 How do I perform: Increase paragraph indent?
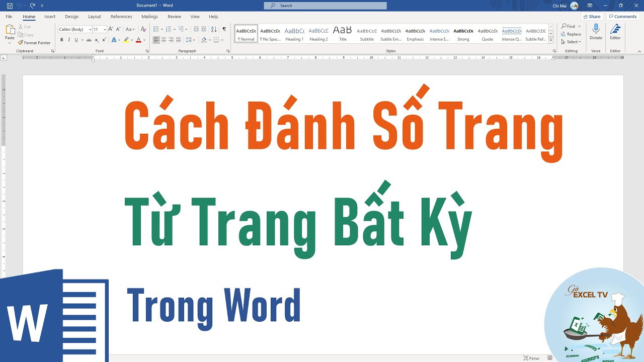coord(204,30)
